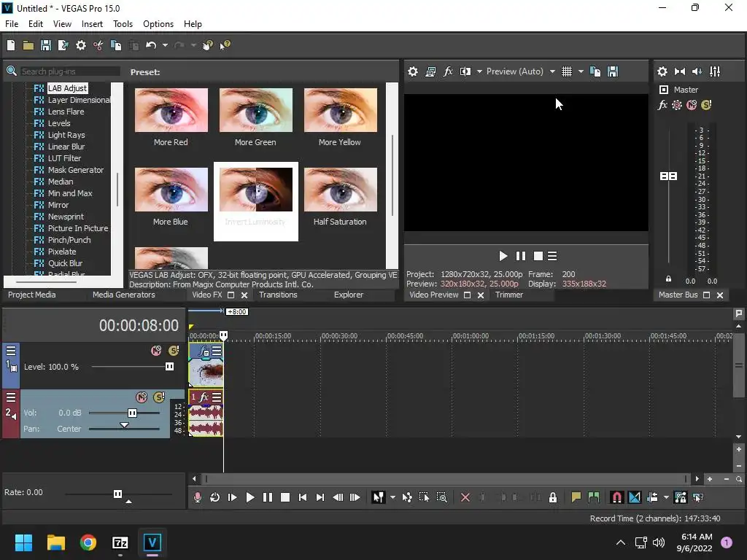The height and width of the screenshot is (560, 747).
Task: Open event FX on audio event
Action: click(x=204, y=397)
